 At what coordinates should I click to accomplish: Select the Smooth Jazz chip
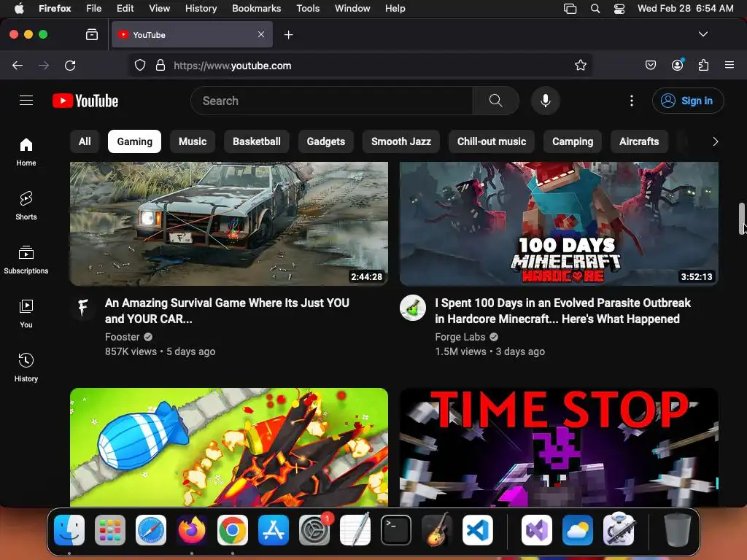pos(401,141)
